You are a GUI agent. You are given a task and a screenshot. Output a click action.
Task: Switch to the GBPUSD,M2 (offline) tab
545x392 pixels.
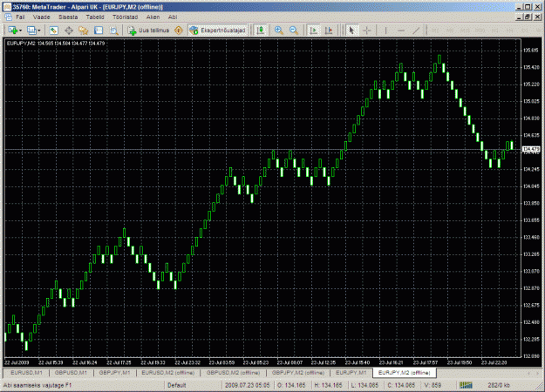point(233,373)
